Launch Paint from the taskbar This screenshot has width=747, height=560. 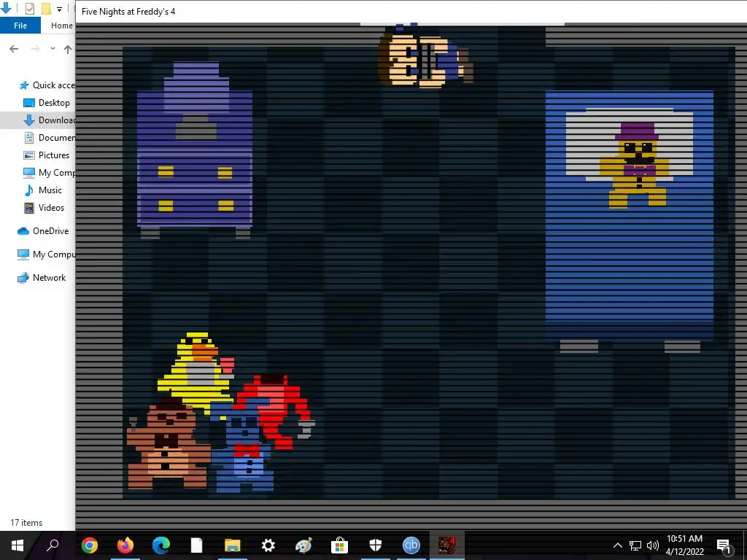click(x=304, y=545)
